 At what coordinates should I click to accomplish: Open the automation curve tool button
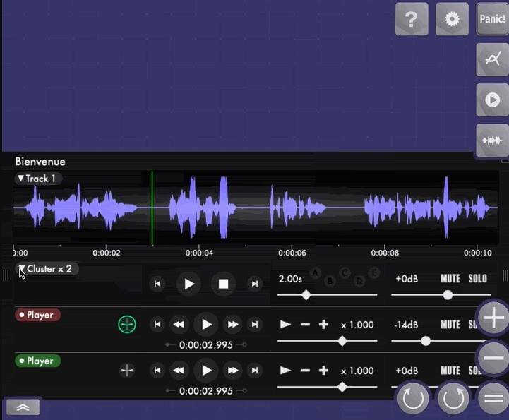tap(492, 59)
